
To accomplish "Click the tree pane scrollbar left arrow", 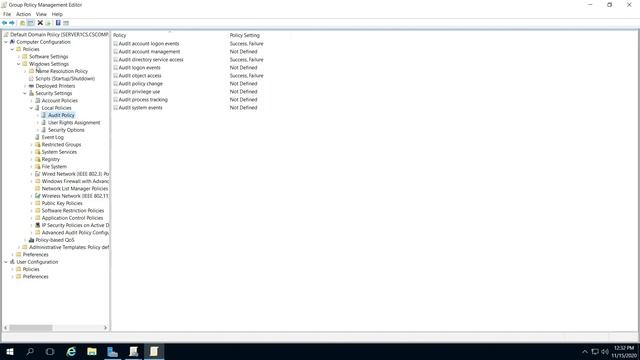I will pyautogui.click(x=6, y=328).
